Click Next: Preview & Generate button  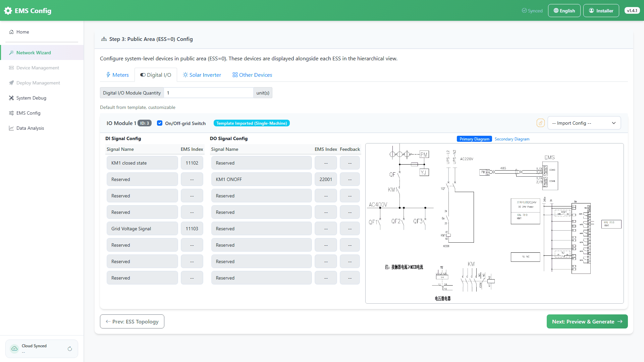point(587,321)
